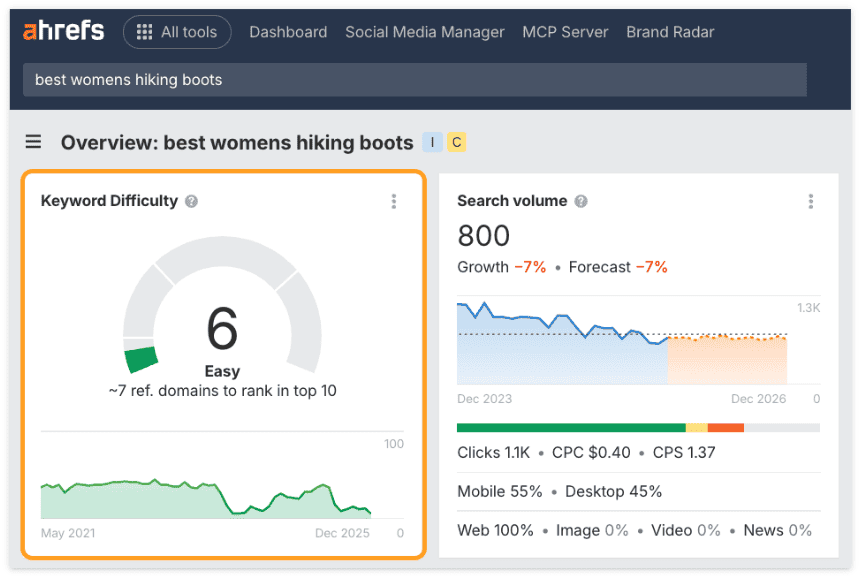This screenshot has height=578, width=864.
Task: Click the 'Desktop 45%' stat
Action: pyautogui.click(x=613, y=491)
